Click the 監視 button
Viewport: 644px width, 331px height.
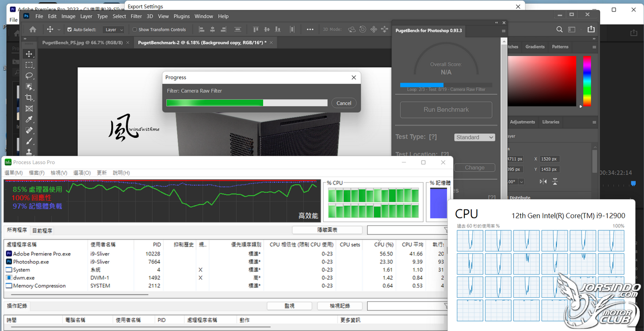[x=289, y=306]
